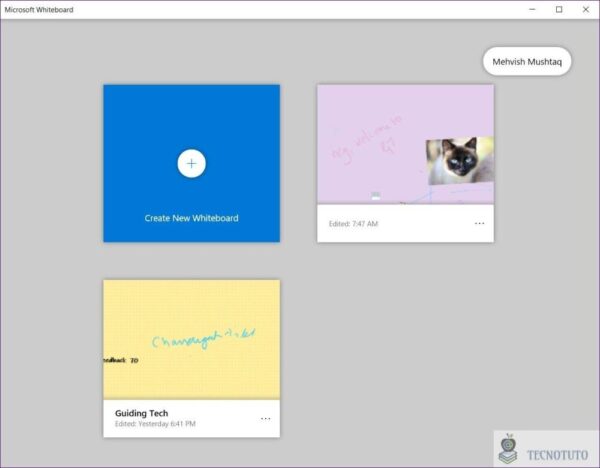The image size is (600, 468).
Task: Select the Guiding Tech board title
Action: coord(142,413)
